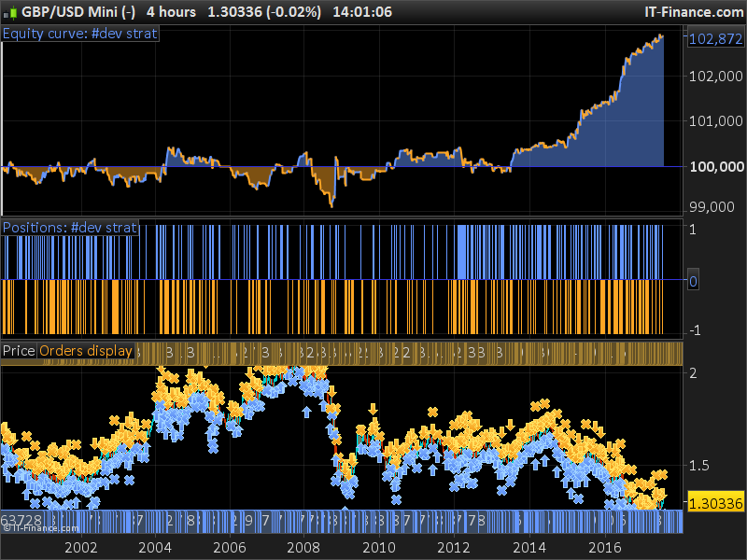Open the Positions #dev strat label

[70, 228]
